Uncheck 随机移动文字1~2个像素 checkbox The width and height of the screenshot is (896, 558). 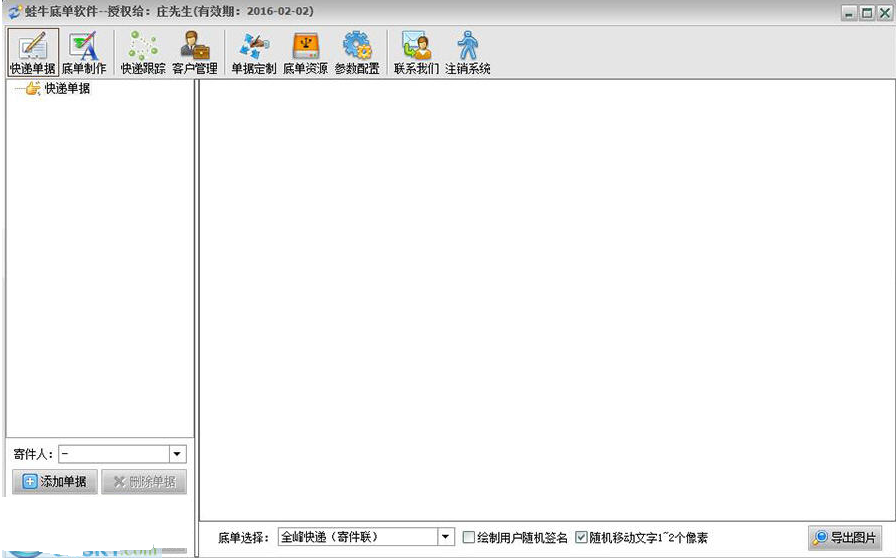(x=582, y=538)
